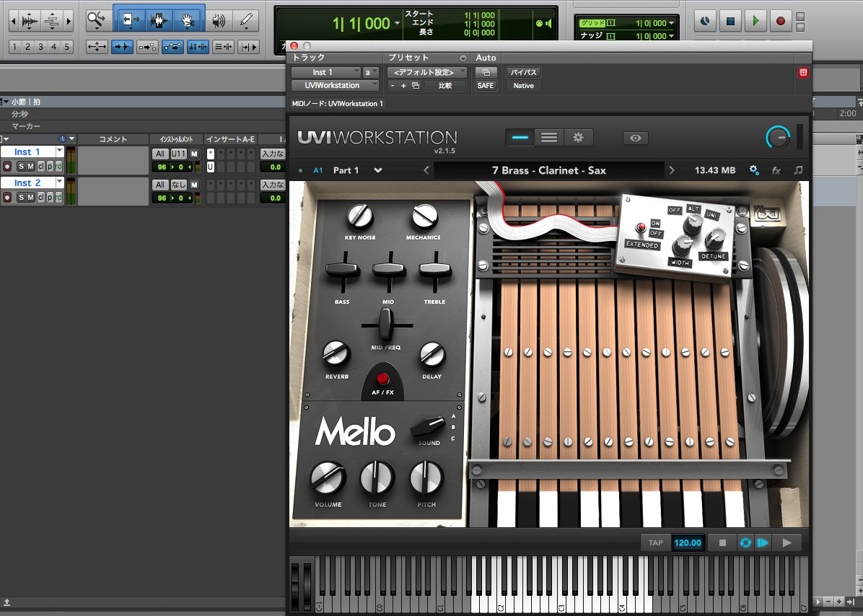Screen dimensions: 863x616
Task: Click the コメント column header
Action: pos(113,139)
